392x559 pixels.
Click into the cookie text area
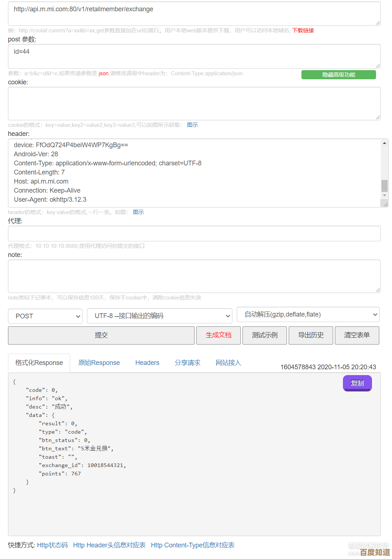[194, 104]
